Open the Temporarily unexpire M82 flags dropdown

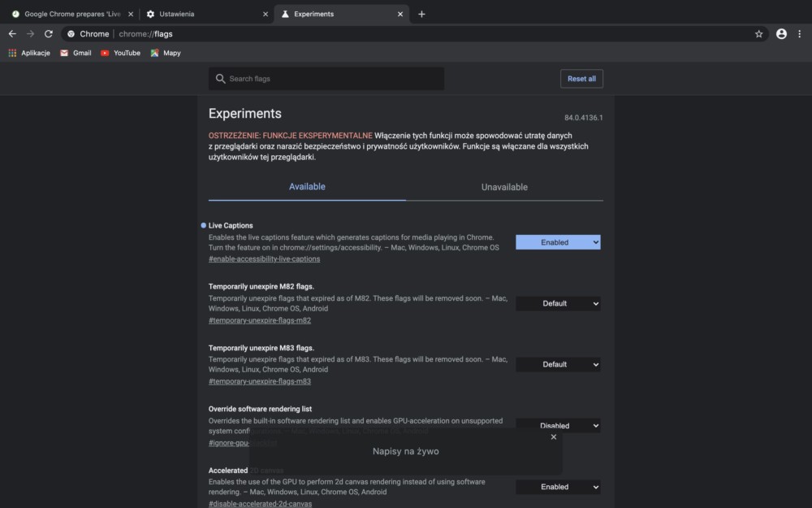pos(559,303)
